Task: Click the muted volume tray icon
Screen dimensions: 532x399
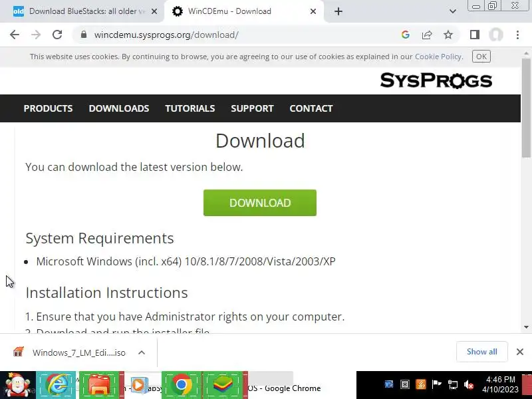Action: click(469, 384)
